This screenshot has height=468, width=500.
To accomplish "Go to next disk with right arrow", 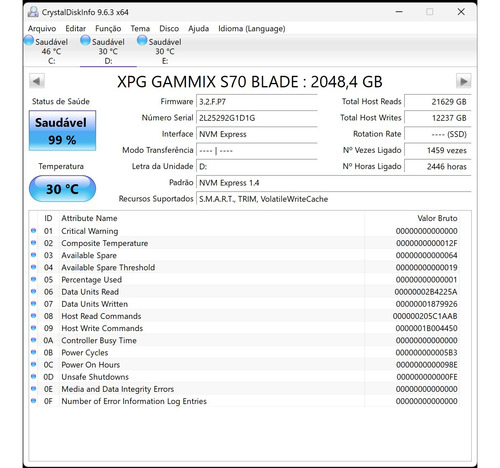I will 463,81.
